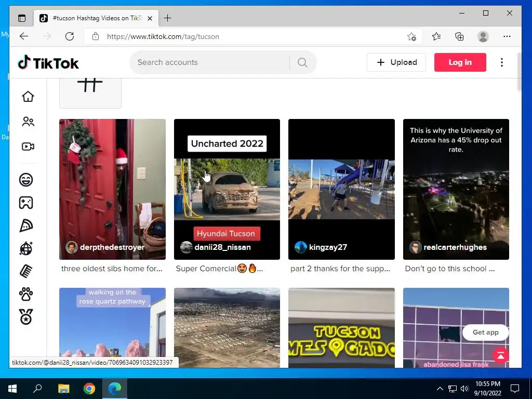Click the search magnifier icon
Image resolution: width=532 pixels, height=399 pixels.
pyautogui.click(x=302, y=62)
